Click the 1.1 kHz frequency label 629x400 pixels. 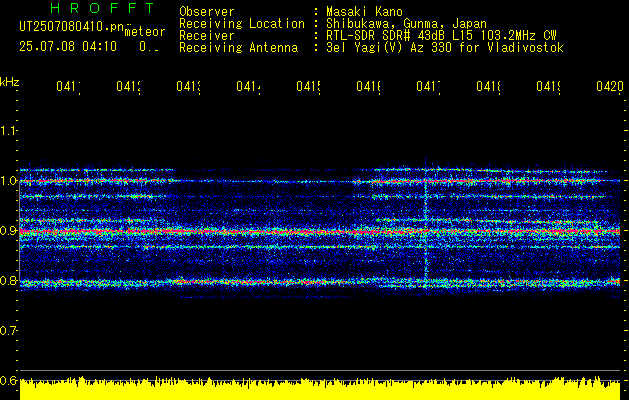tap(8, 130)
